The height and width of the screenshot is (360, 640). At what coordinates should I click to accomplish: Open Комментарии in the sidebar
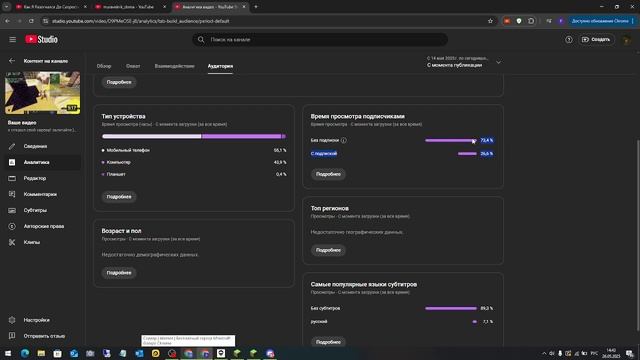pos(42,194)
